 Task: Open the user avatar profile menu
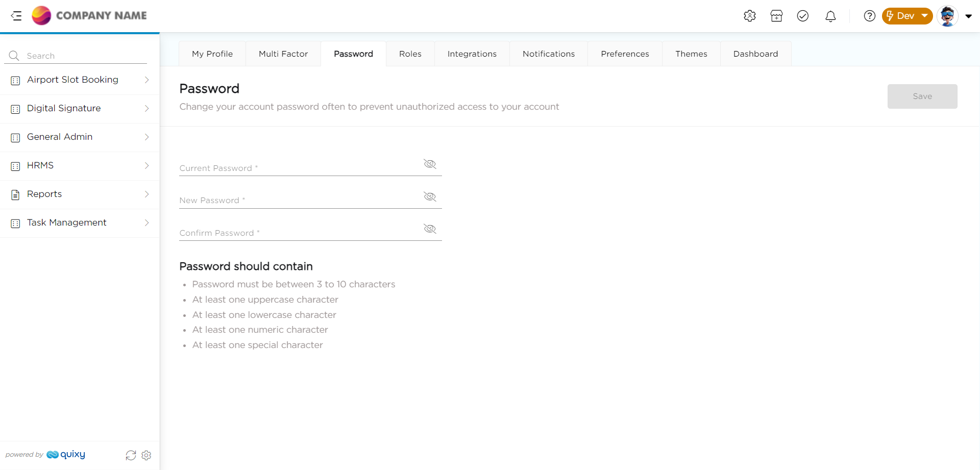948,16
